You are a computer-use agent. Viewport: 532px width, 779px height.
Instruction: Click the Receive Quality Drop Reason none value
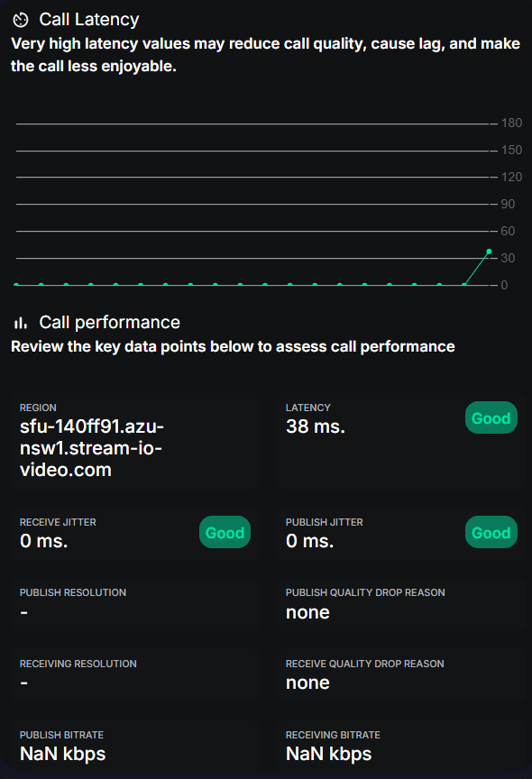(307, 683)
